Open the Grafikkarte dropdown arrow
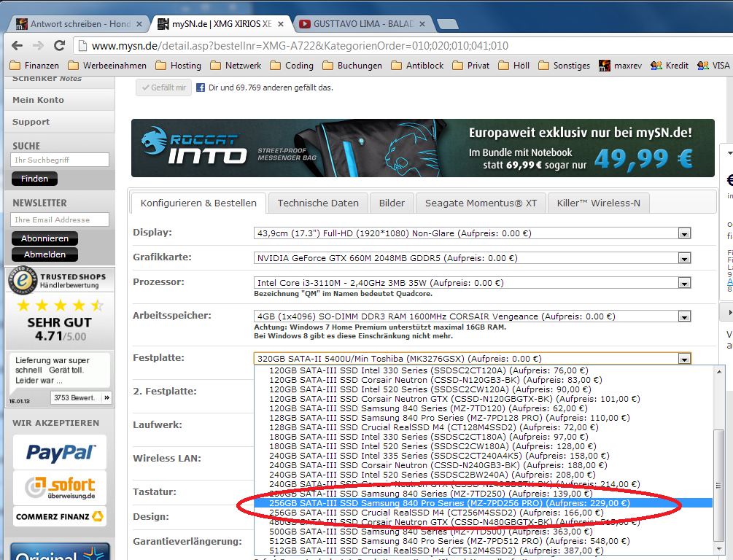This screenshot has height=560, width=733. 684,258
